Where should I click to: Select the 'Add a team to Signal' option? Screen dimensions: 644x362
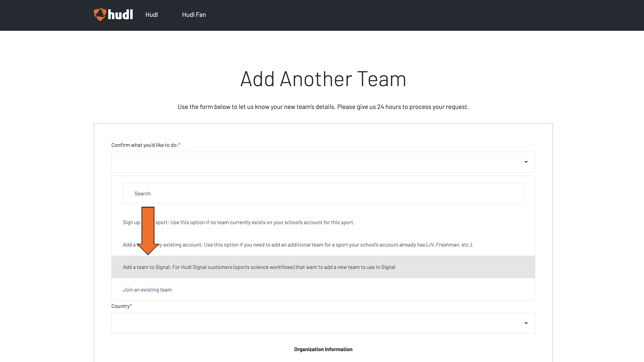click(323, 267)
